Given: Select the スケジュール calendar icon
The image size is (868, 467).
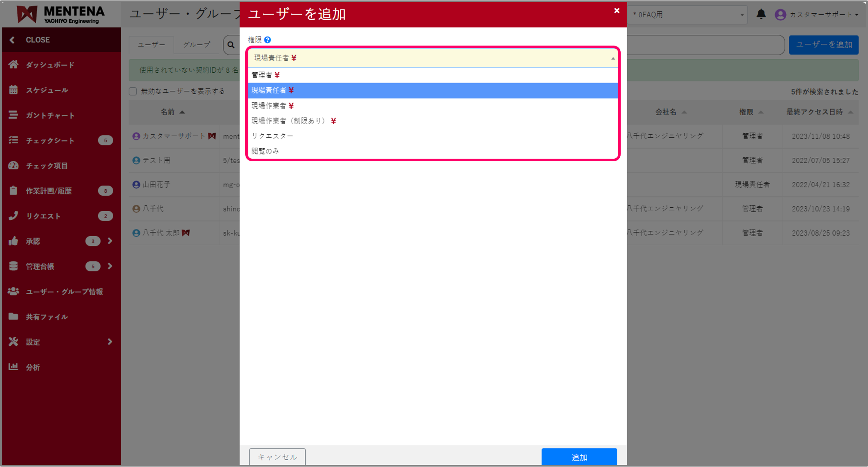Looking at the screenshot, I should pos(13,90).
